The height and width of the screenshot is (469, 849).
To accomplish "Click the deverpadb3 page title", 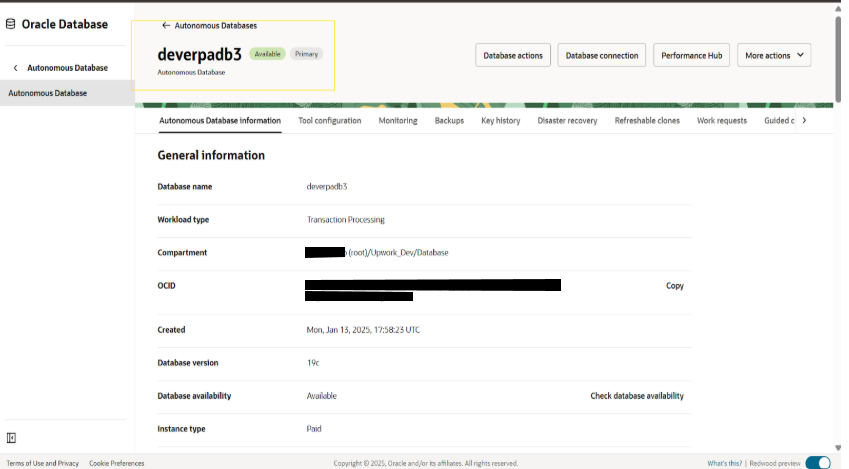I will [x=199, y=54].
